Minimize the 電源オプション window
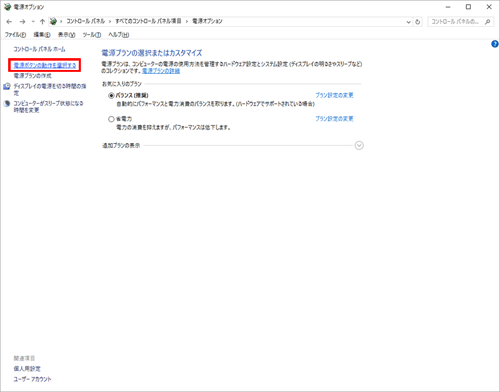 pyautogui.click(x=448, y=7)
